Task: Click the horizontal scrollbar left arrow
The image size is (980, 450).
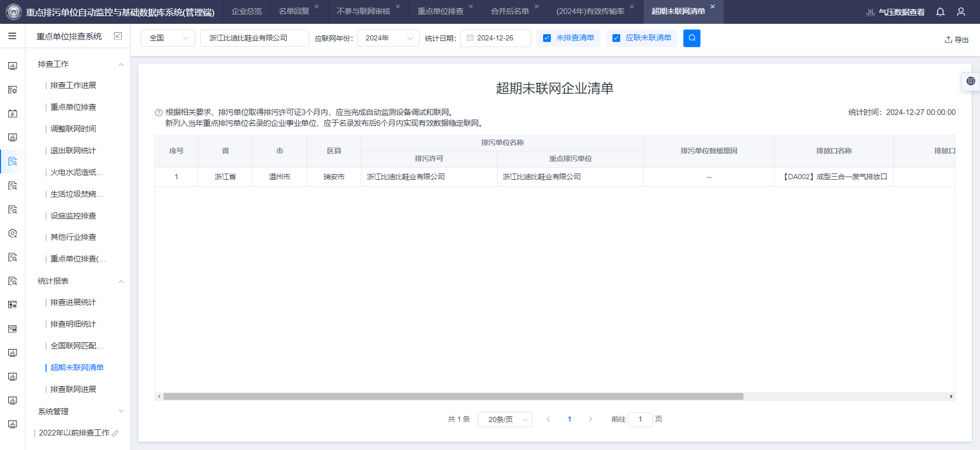Action: coord(159,397)
